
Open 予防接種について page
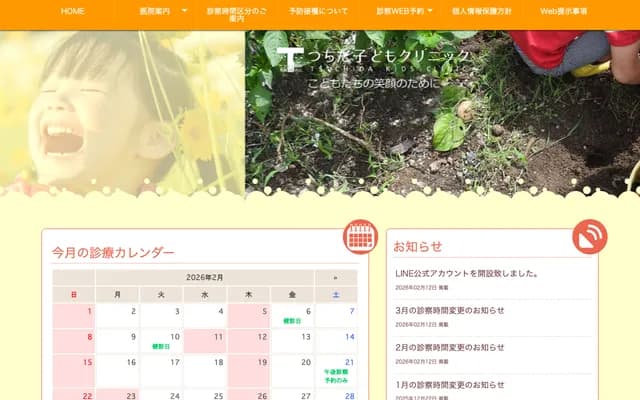tap(318, 11)
